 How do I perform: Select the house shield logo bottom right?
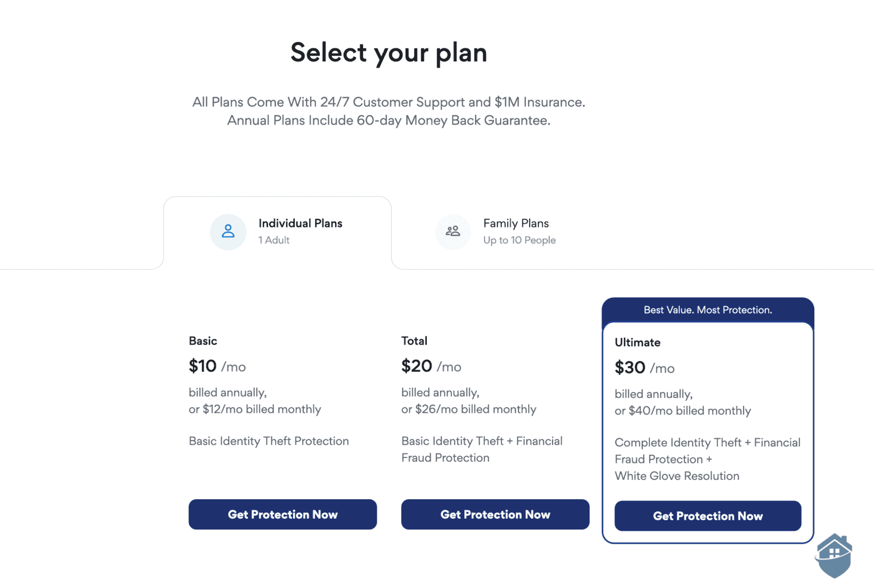[834, 554]
